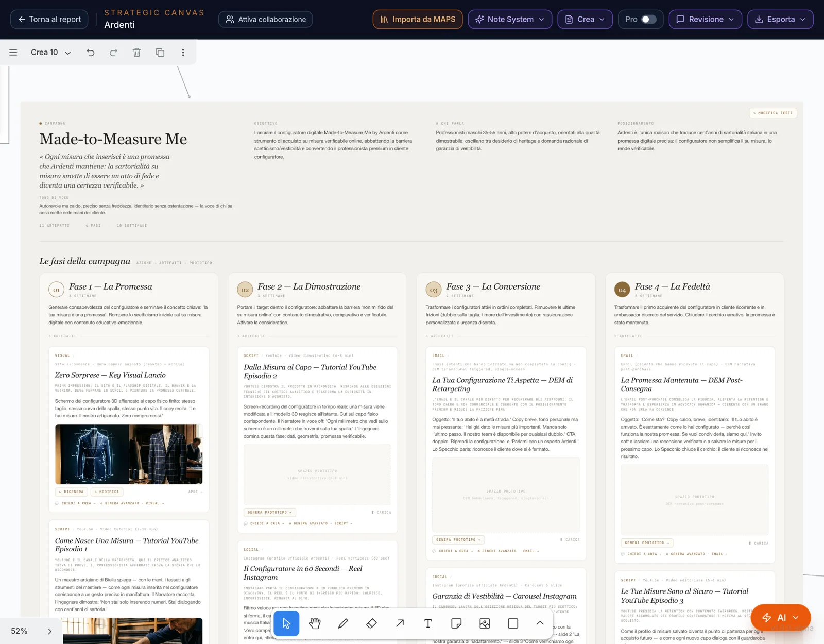Select the image insert tool
The height and width of the screenshot is (644, 824).
485,623
